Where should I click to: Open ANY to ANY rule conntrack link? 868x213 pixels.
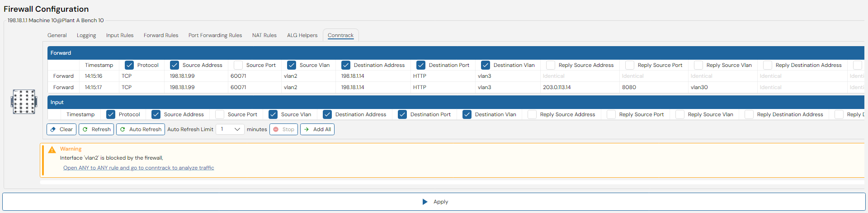click(139, 168)
